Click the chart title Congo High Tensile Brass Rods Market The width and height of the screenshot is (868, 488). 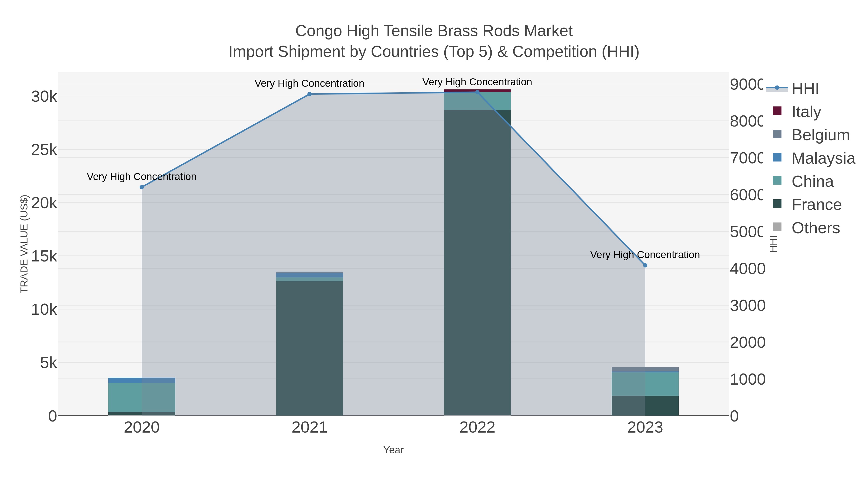tap(434, 31)
